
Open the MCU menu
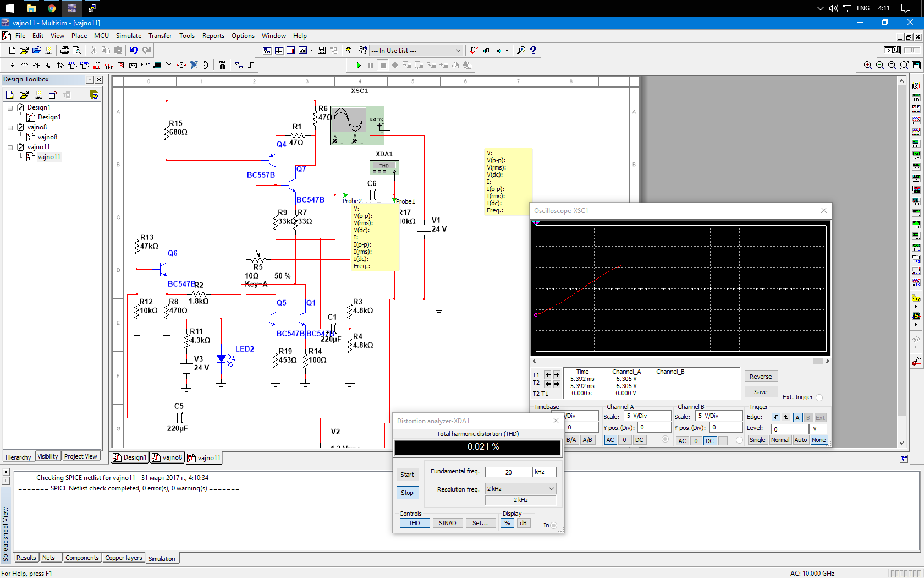click(x=101, y=36)
